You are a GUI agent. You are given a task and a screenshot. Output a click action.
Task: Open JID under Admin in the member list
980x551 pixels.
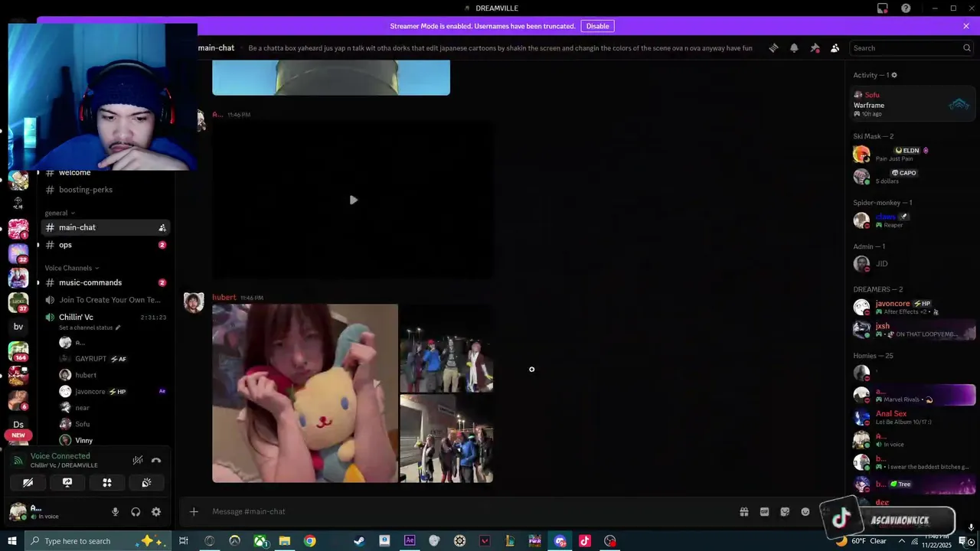click(x=914, y=263)
